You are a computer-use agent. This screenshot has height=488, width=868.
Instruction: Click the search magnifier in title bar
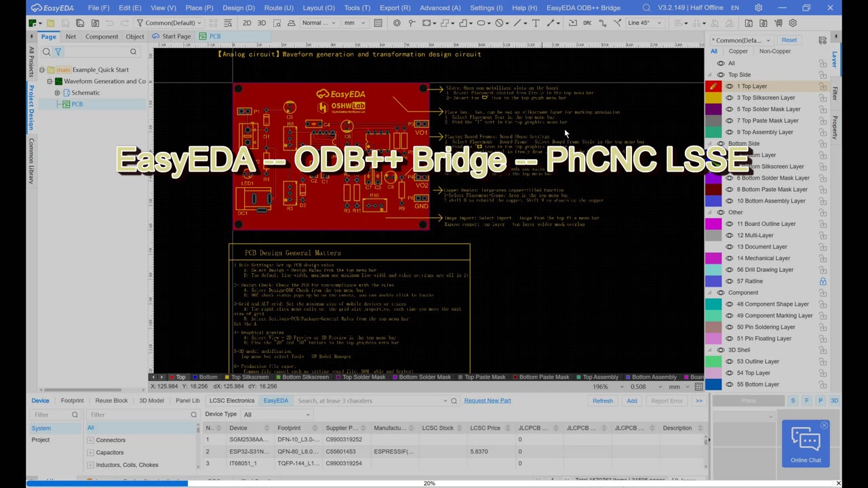pos(646,8)
